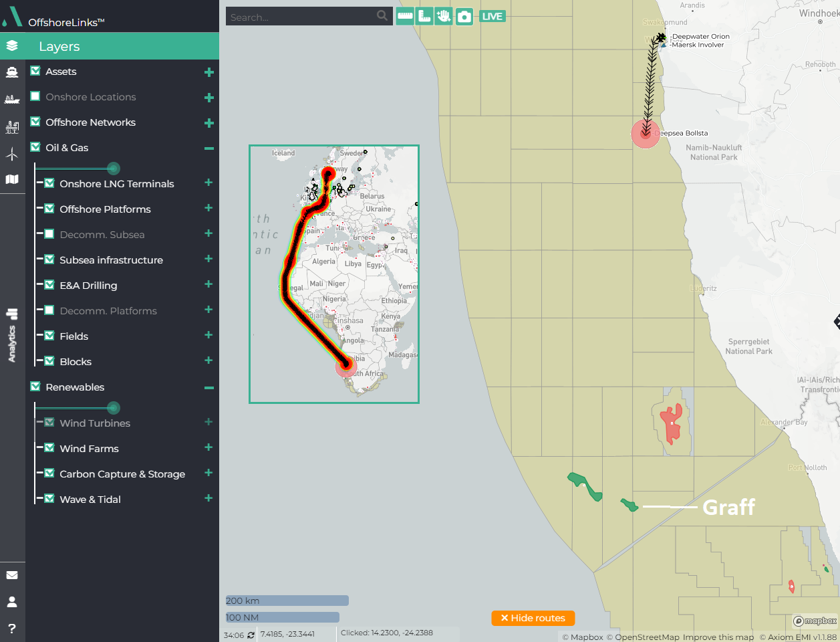Screen dimensions: 840x642
Task: Open the offshore platform rig sidebar icon
Action: click(12, 127)
